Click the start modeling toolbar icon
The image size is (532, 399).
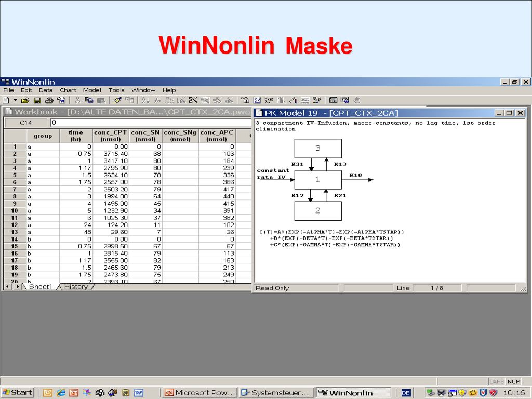tap(317, 100)
